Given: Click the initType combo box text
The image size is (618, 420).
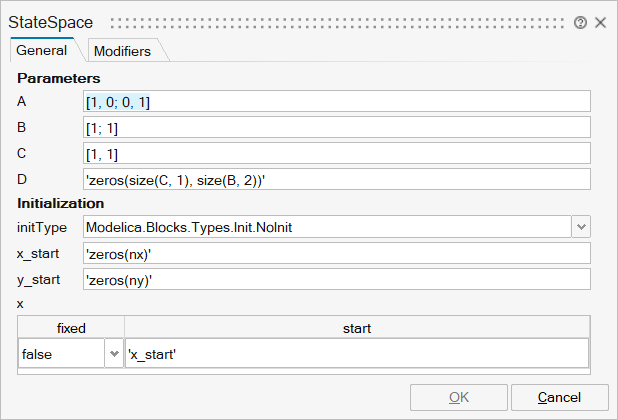Looking at the screenshot, I should tap(326, 227).
